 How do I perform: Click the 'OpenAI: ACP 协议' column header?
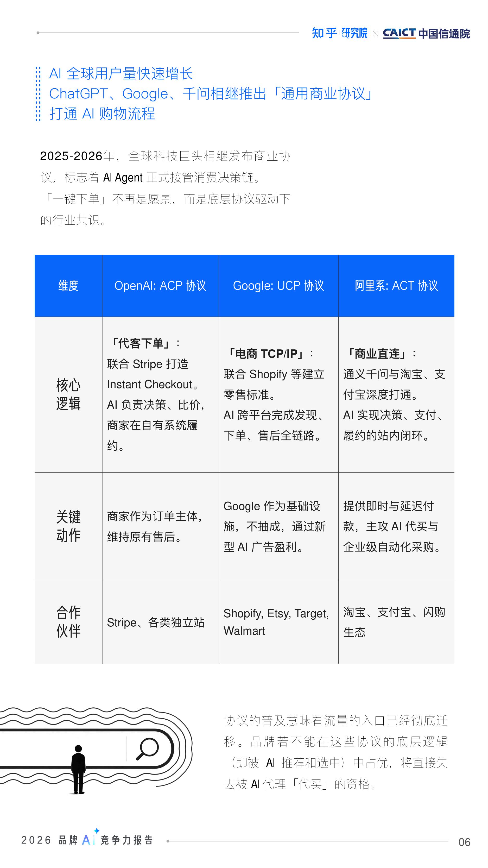click(160, 286)
